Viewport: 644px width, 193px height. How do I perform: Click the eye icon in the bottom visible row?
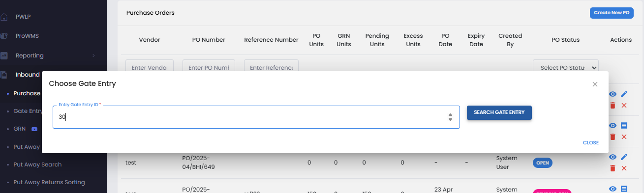point(613,189)
